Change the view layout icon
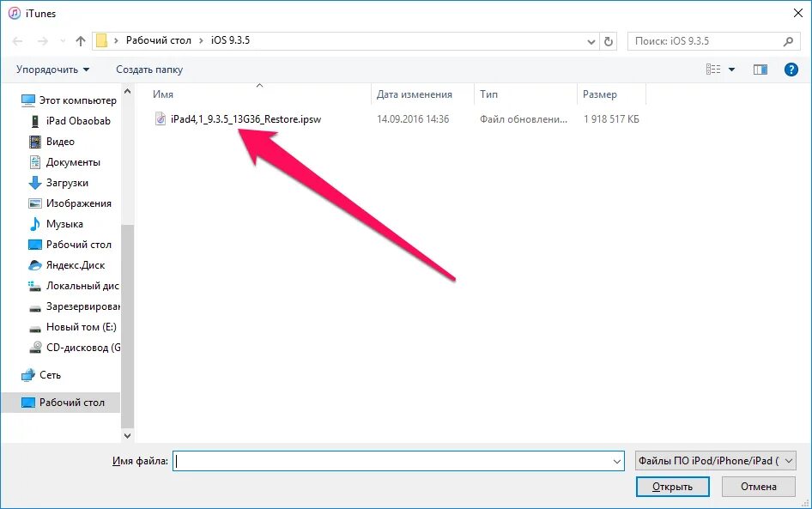This screenshot has width=812, height=509. [x=713, y=69]
